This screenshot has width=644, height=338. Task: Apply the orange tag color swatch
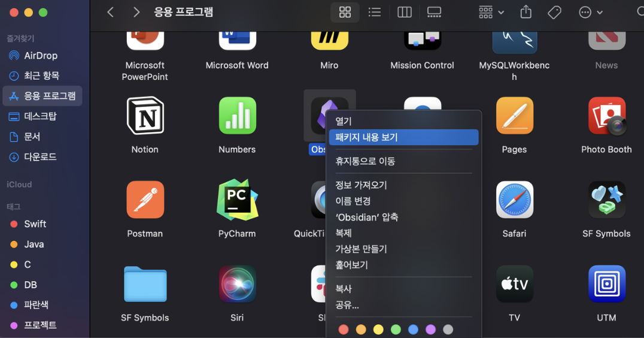pos(361,330)
